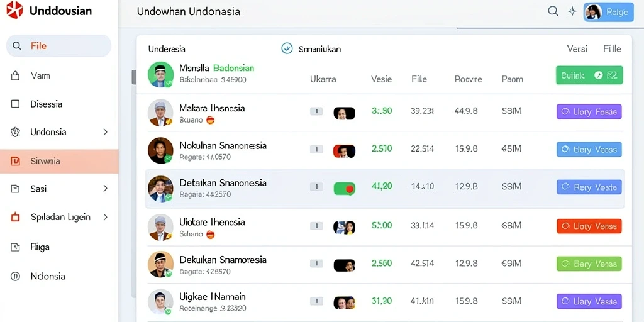
Task: Click the green Buiiak button
Action: (589, 75)
